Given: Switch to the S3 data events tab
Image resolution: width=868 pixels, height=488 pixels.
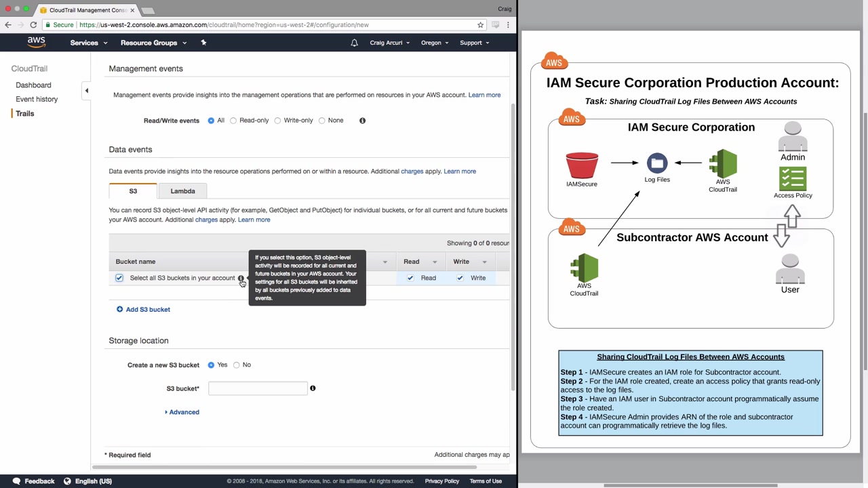Looking at the screenshot, I should (x=133, y=191).
